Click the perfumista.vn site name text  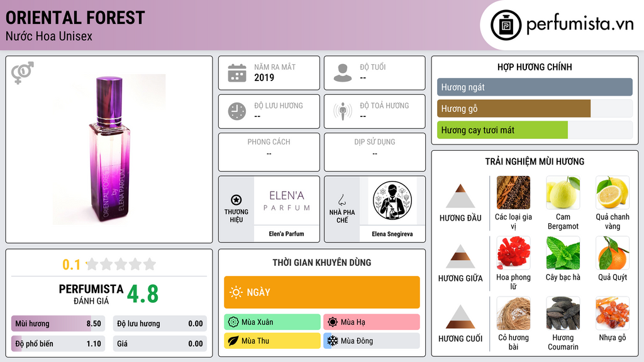pos(580,25)
